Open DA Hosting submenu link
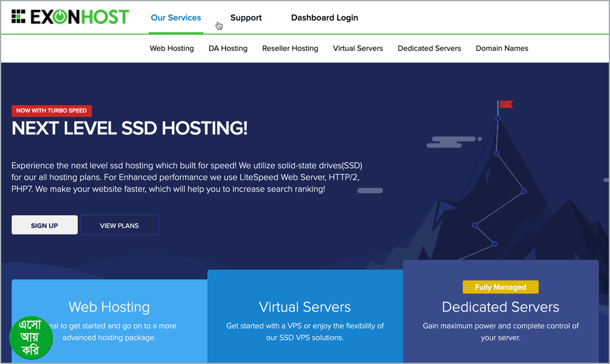Screen dimensions: 610x364 [x=228, y=48]
